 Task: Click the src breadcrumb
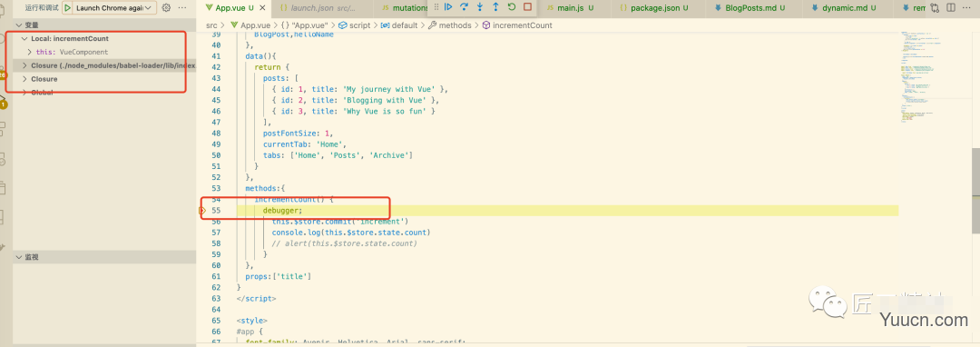(x=211, y=25)
